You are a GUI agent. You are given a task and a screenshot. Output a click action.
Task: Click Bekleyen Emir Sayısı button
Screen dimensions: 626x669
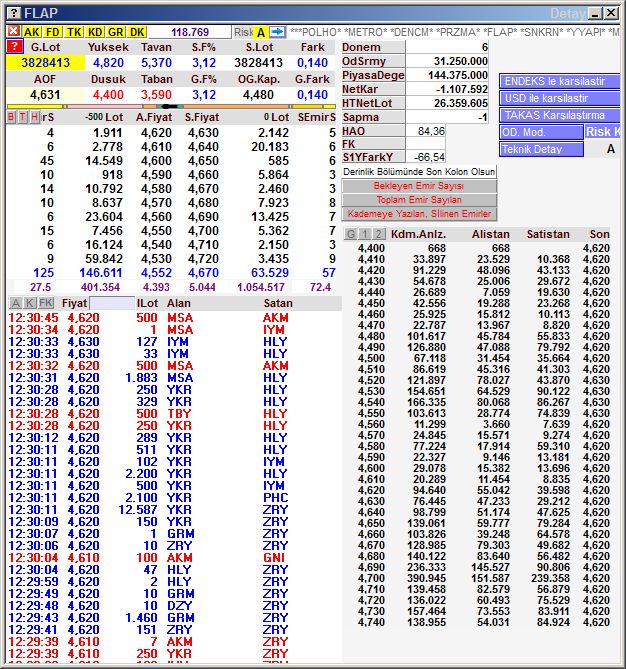coord(419,186)
